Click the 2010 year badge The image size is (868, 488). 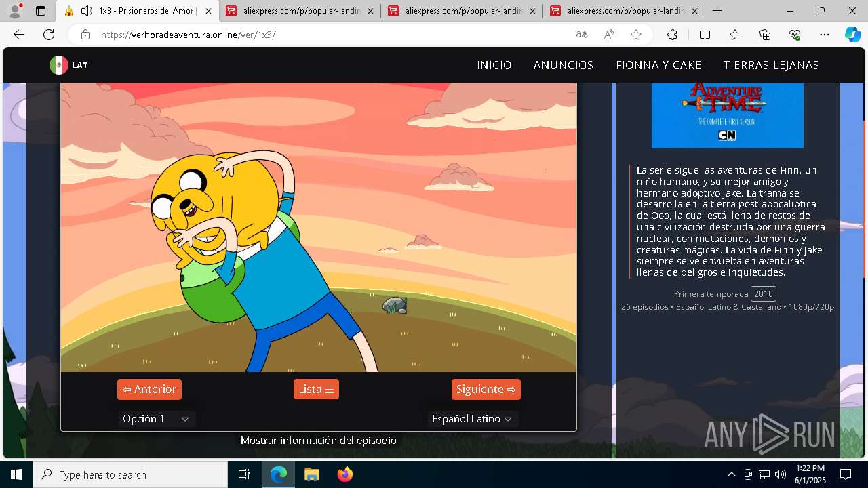(x=764, y=293)
